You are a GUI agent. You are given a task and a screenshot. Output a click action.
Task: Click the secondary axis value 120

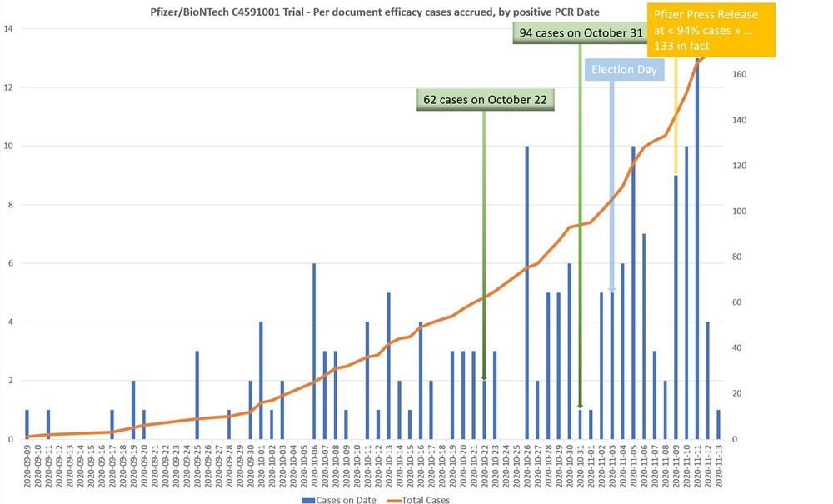(x=739, y=166)
